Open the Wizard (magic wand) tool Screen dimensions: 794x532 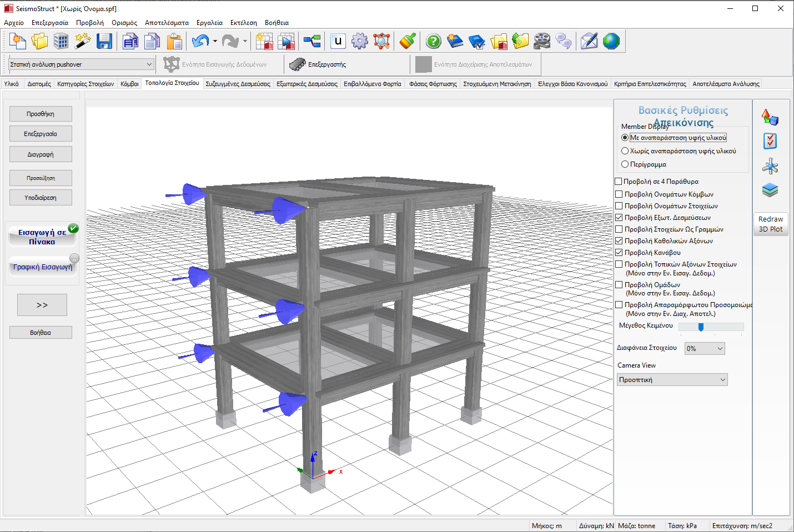83,42
